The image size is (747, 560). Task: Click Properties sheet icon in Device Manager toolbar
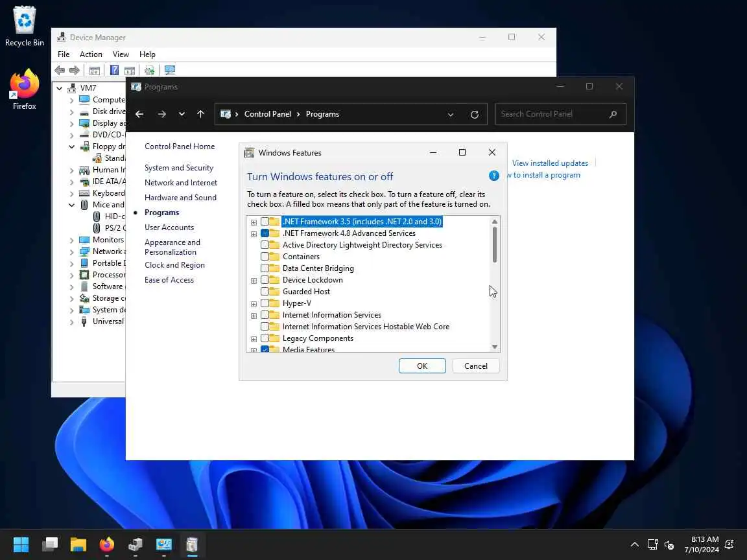130,71
